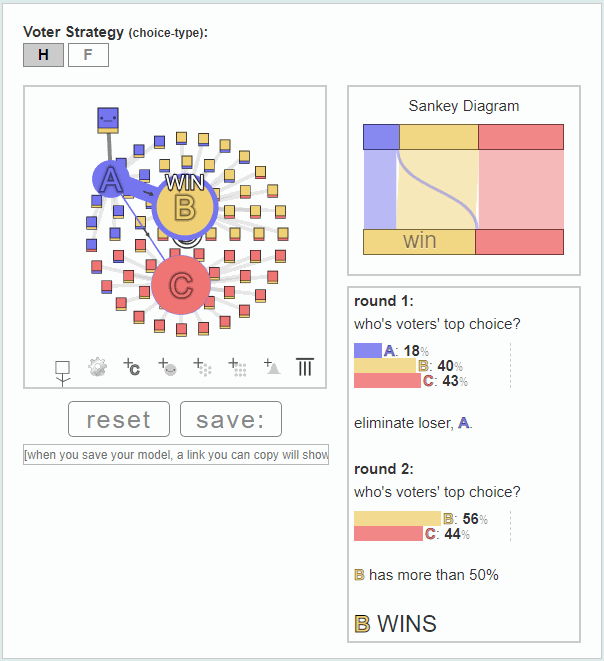Image resolution: width=604 pixels, height=661 pixels.
Task: Click candidate C red circle
Action: click(x=181, y=285)
